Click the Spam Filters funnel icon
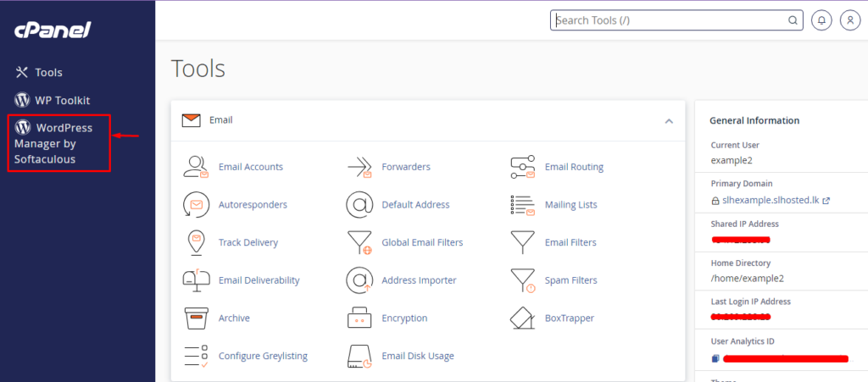Image resolution: width=868 pixels, height=382 pixels. [x=522, y=280]
